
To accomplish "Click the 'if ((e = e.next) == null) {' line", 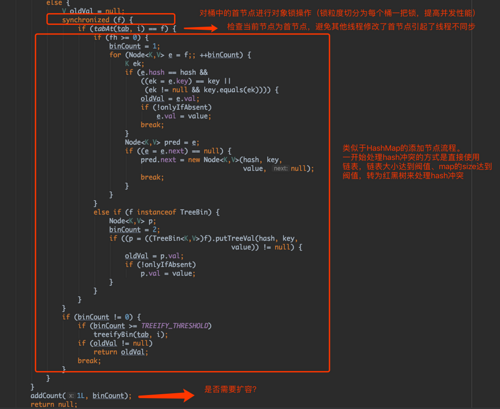I will tap(178, 151).
